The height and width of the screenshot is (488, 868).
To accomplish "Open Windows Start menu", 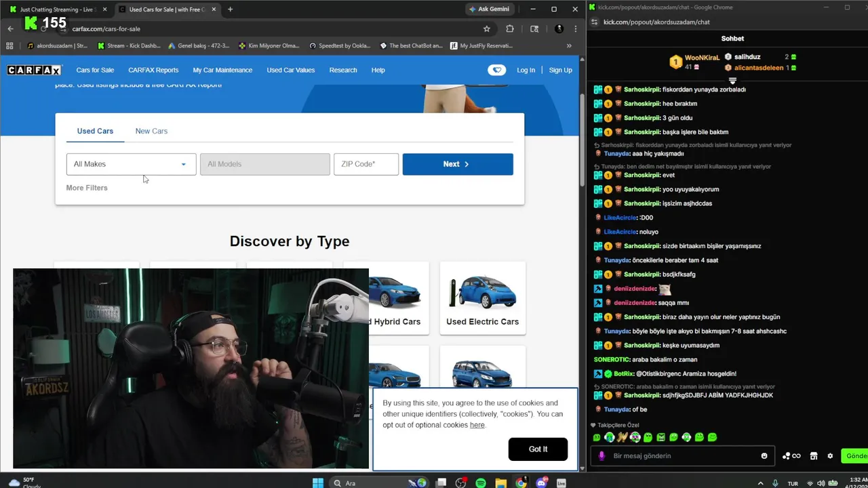I will [318, 483].
